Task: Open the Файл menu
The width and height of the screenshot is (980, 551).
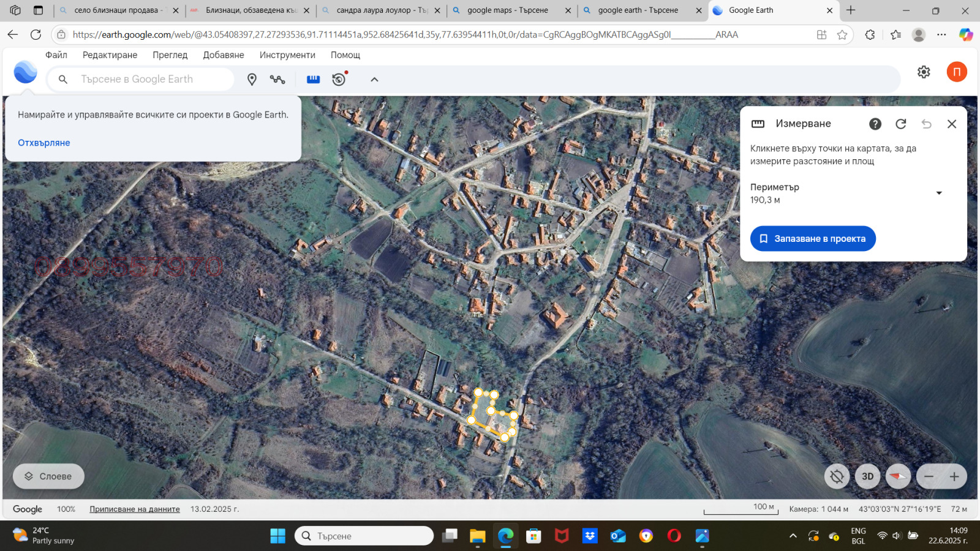Action: click(x=56, y=55)
